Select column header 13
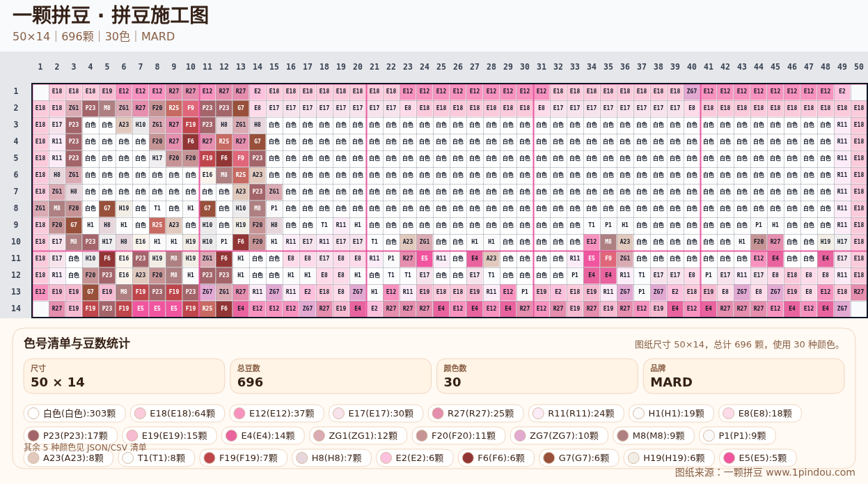868x484 pixels. (x=241, y=67)
